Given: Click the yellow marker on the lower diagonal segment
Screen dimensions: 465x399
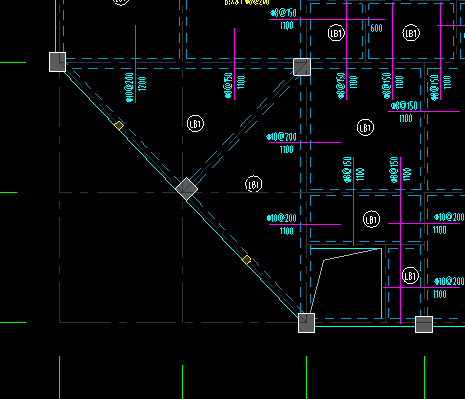Looking at the screenshot, I should [x=247, y=260].
